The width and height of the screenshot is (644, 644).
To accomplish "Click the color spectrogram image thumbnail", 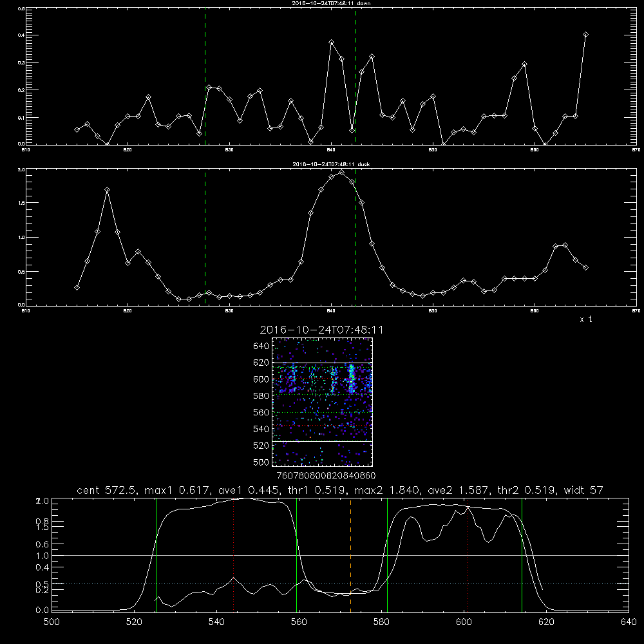I will coord(323,402).
